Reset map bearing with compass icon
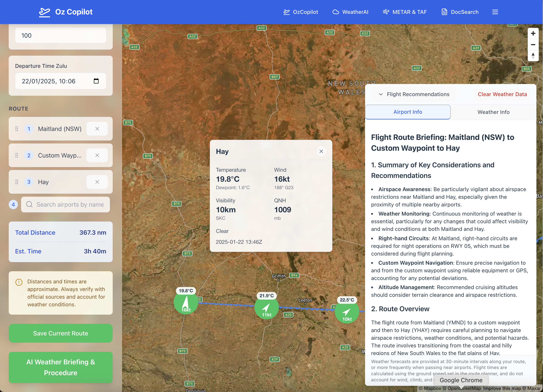Screen dimensions: 543x392 (x=533, y=56)
